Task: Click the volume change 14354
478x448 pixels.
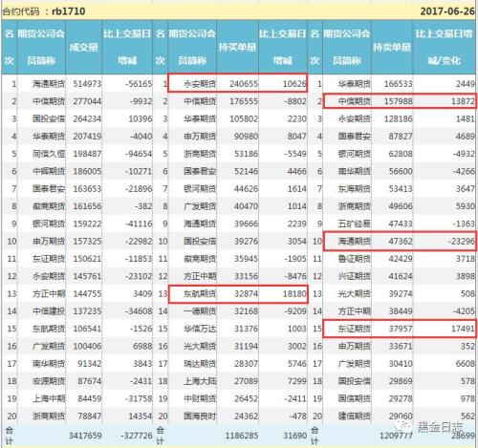Action: coord(141,416)
